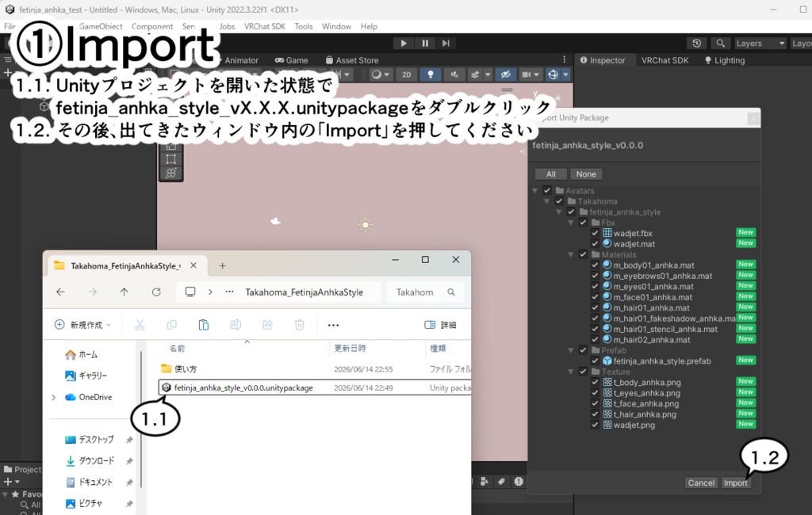Click All in Import Unity Package
The width and height of the screenshot is (812, 515).
551,174
